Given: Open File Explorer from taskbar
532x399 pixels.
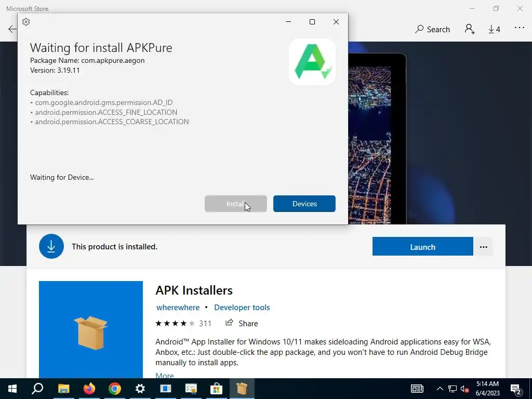Looking at the screenshot, I should click(x=63, y=389).
